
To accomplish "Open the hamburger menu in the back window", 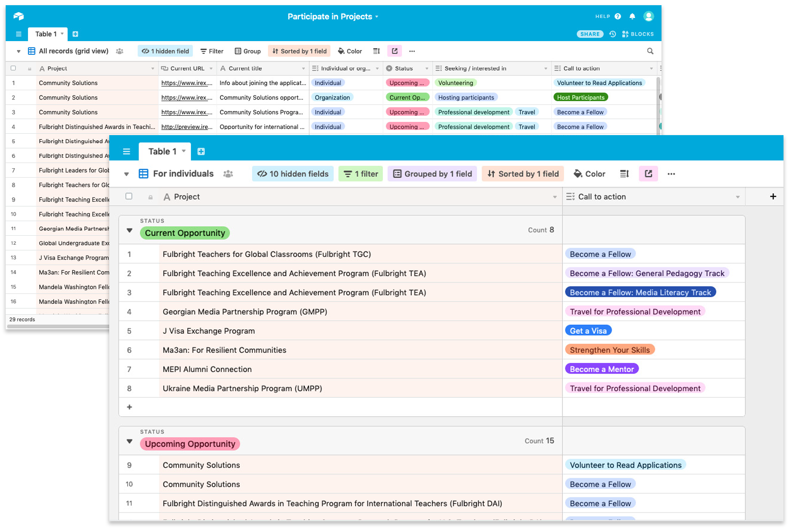I will click(x=18, y=34).
